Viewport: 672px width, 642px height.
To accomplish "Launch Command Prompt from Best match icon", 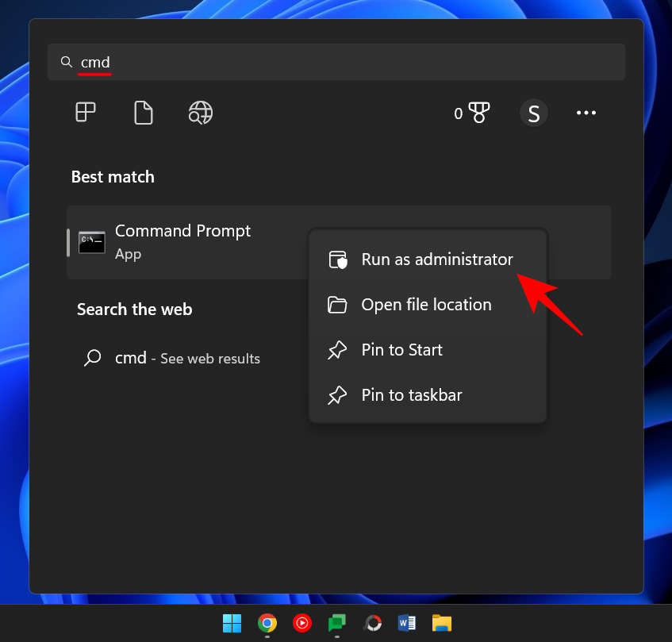I will pyautogui.click(x=92, y=242).
